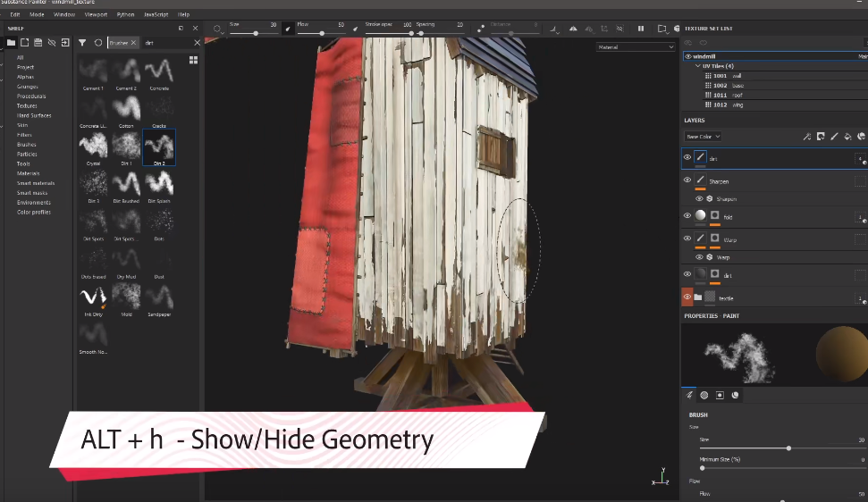Switch Shelf thumbnails to grid view icon
Viewport: 868px width, 502px height.
click(x=193, y=60)
